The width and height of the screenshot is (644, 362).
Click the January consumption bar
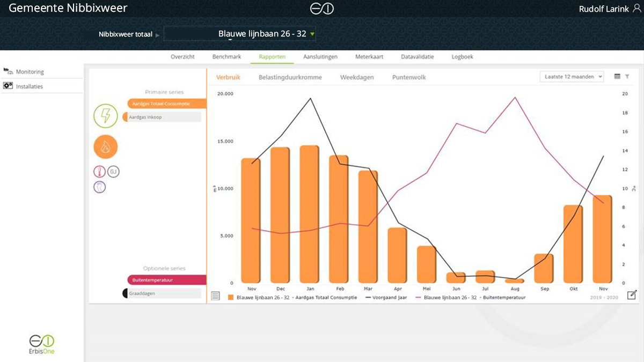(309, 215)
